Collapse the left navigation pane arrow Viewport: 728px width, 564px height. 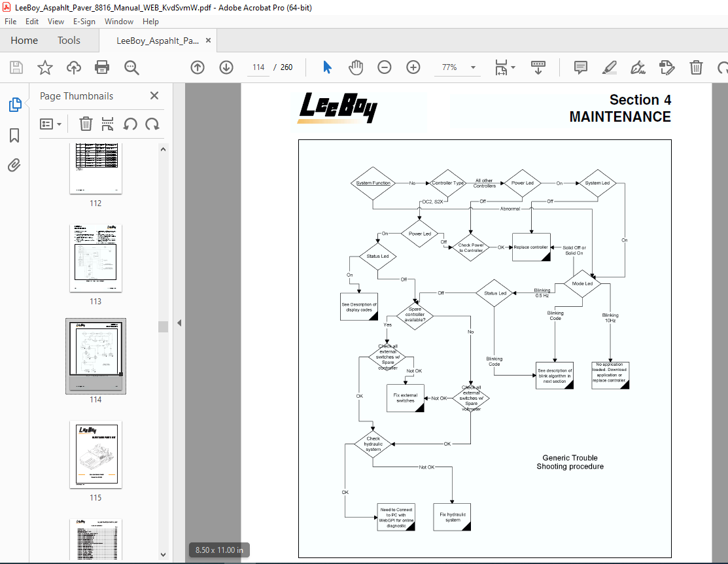(179, 323)
